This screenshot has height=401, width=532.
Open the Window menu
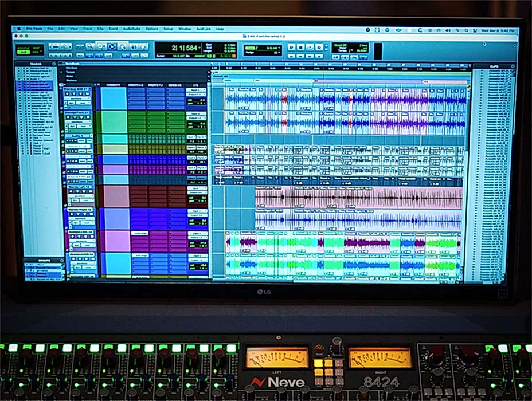(x=185, y=29)
